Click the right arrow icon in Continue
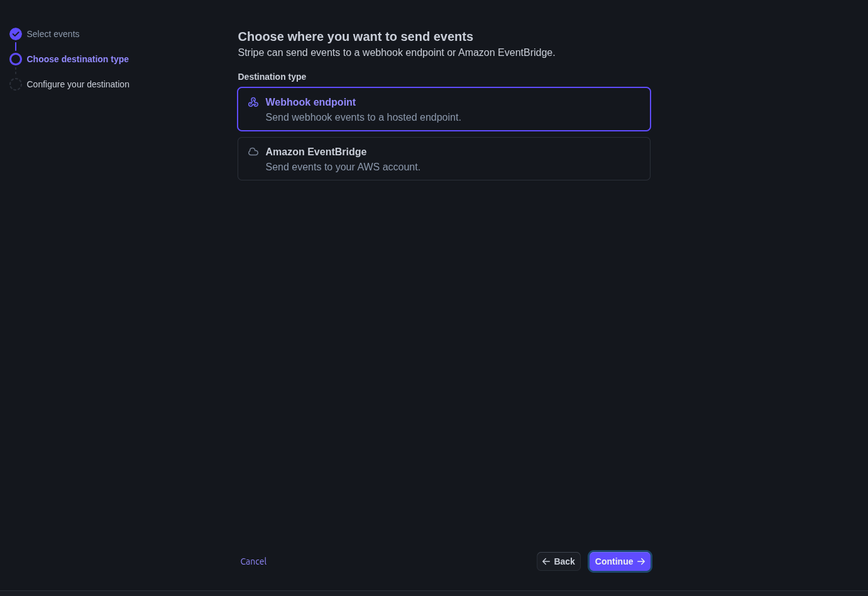This screenshot has height=596, width=868. point(641,561)
